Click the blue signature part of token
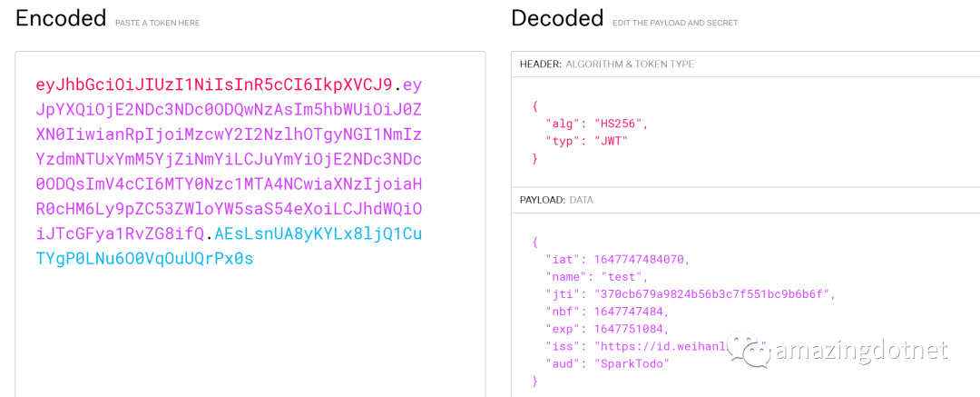This screenshot has width=980, height=397. coord(229,246)
